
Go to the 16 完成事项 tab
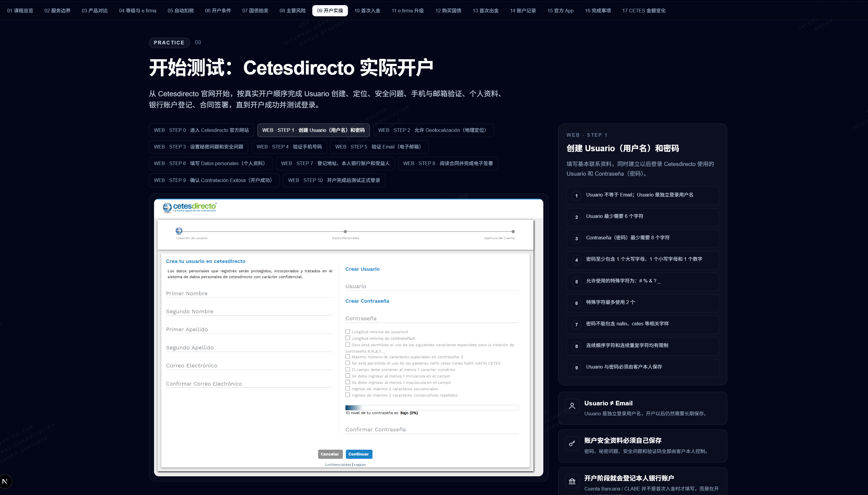[598, 11]
